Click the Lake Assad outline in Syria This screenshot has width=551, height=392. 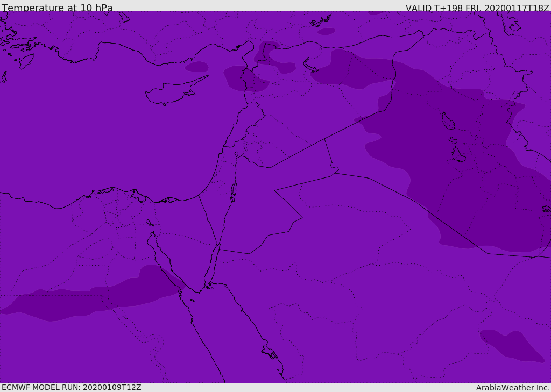(x=310, y=65)
